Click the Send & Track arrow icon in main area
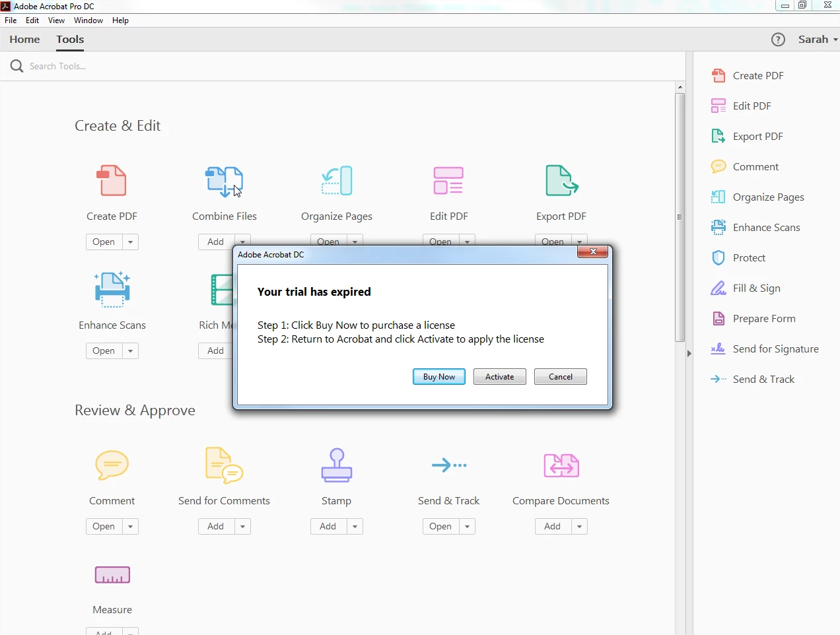840x635 pixels. [x=449, y=465]
